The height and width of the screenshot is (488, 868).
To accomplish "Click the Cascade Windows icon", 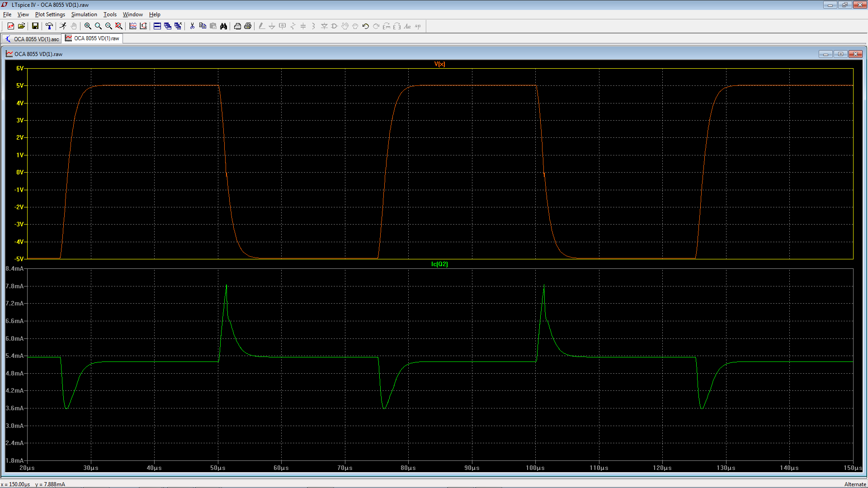I will [x=168, y=26].
